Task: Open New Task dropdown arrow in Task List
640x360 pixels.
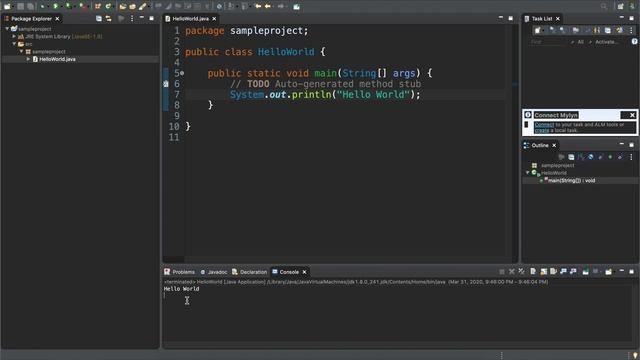Action: [544, 31]
